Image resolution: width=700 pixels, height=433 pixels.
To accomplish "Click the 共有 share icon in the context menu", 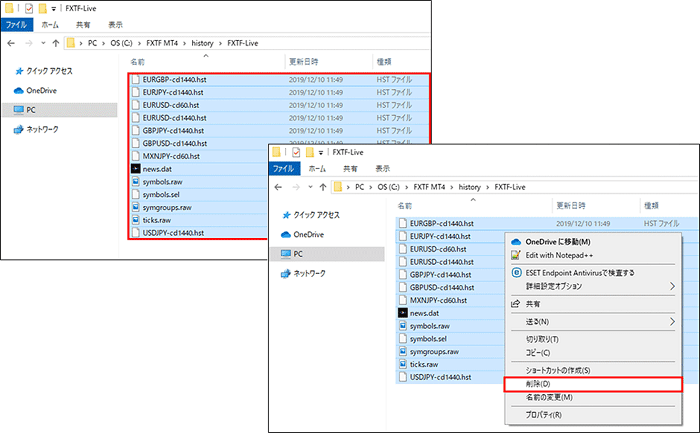I will [x=516, y=304].
